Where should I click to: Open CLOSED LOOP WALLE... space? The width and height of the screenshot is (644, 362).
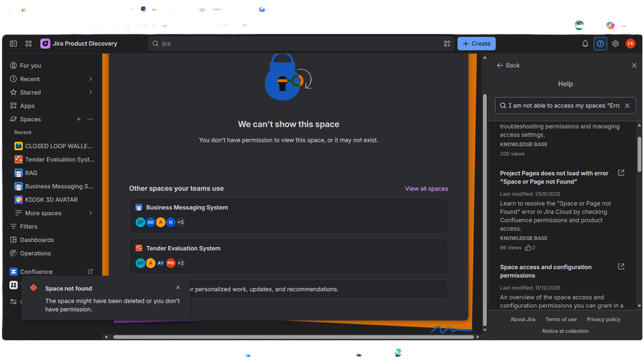pyautogui.click(x=54, y=146)
